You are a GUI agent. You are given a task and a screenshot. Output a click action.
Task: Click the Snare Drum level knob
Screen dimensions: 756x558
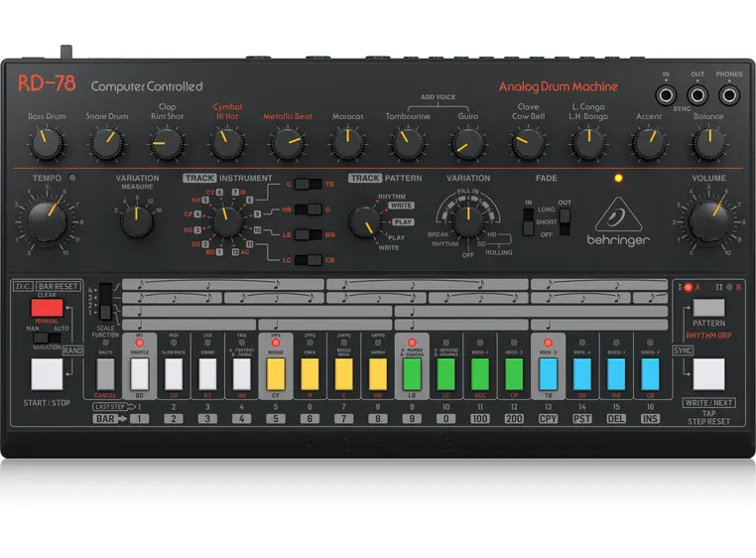(x=106, y=144)
